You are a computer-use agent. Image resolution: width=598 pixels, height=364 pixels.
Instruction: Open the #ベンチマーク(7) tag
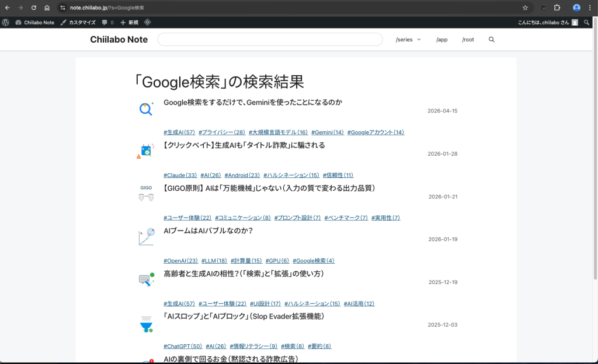[x=346, y=218]
